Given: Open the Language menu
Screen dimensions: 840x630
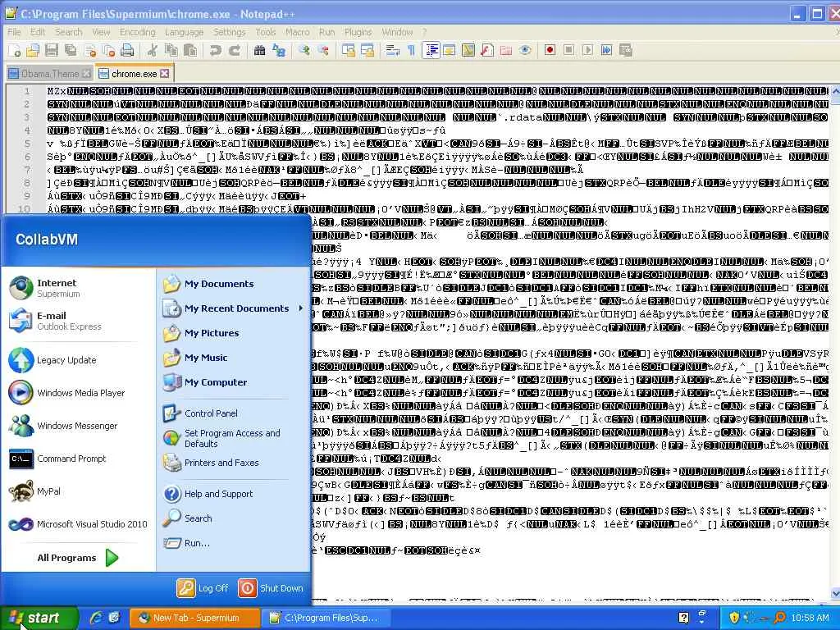Looking at the screenshot, I should pyautogui.click(x=184, y=32).
